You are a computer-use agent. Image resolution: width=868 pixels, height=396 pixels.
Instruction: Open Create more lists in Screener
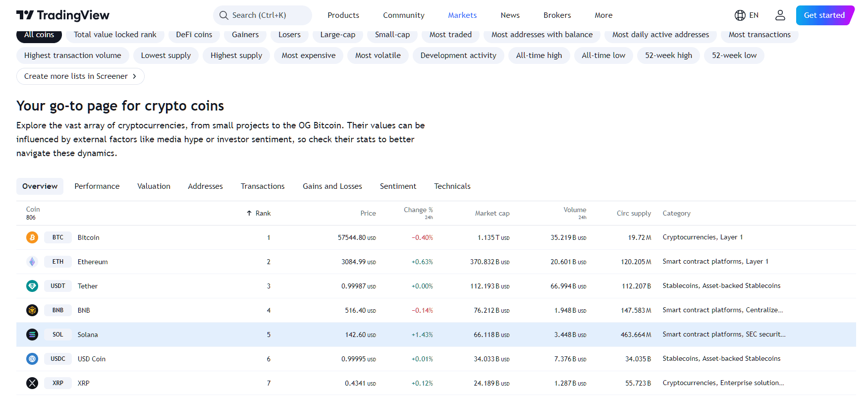tap(80, 76)
